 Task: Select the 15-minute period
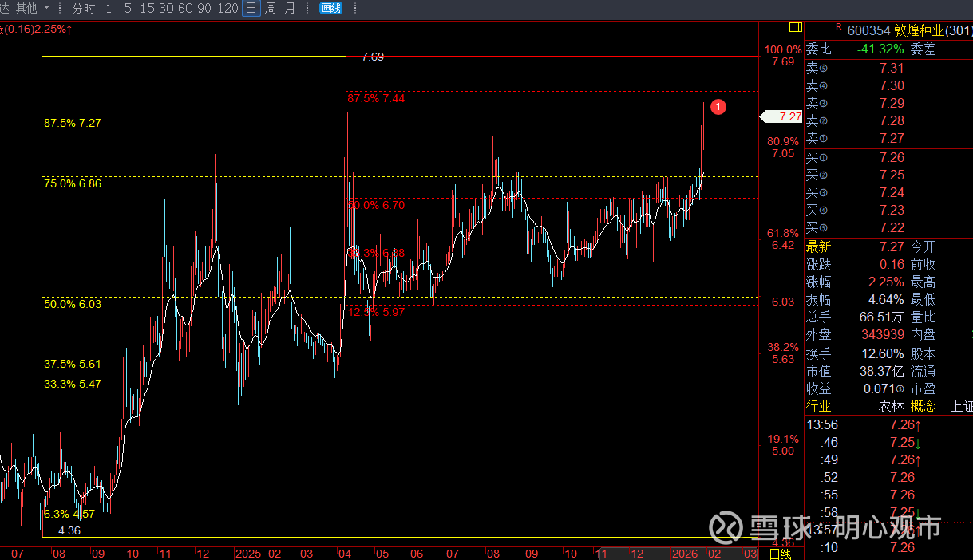click(x=146, y=8)
